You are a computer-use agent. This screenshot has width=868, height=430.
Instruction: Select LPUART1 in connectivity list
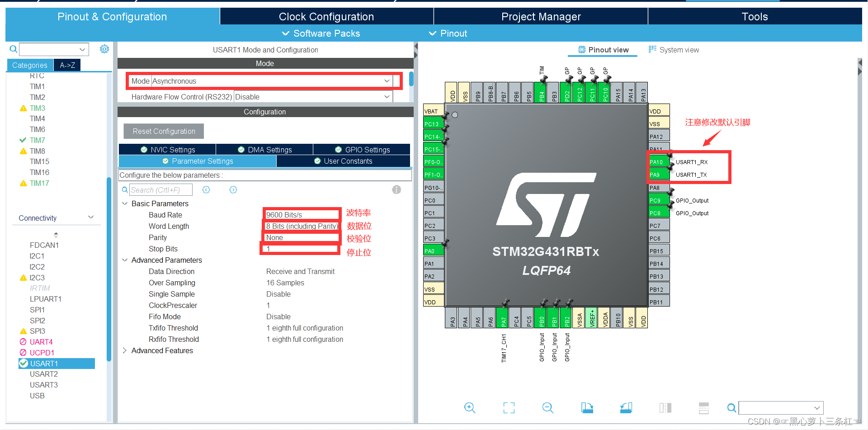46,299
